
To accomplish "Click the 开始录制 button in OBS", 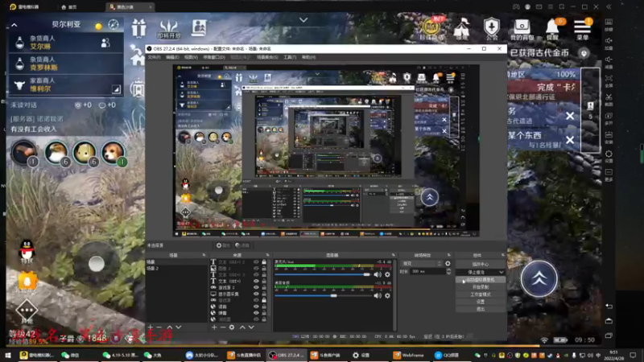I will (480, 287).
